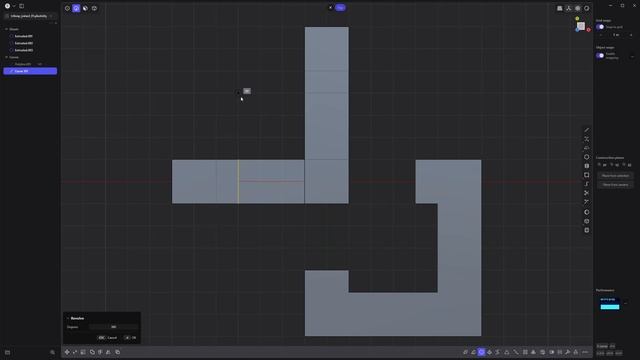This screenshot has height=360, width=640.
Task: Click the first icon in bottom-right command bar
Action: 465,352
